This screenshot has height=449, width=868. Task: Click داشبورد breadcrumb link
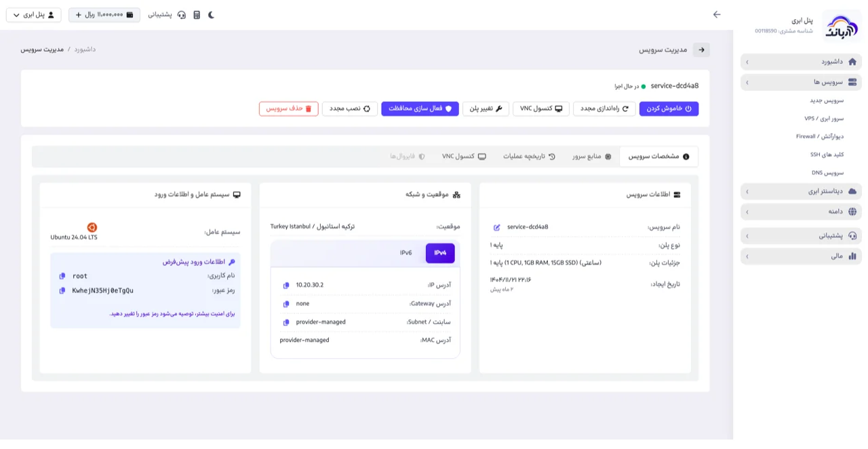pos(85,50)
